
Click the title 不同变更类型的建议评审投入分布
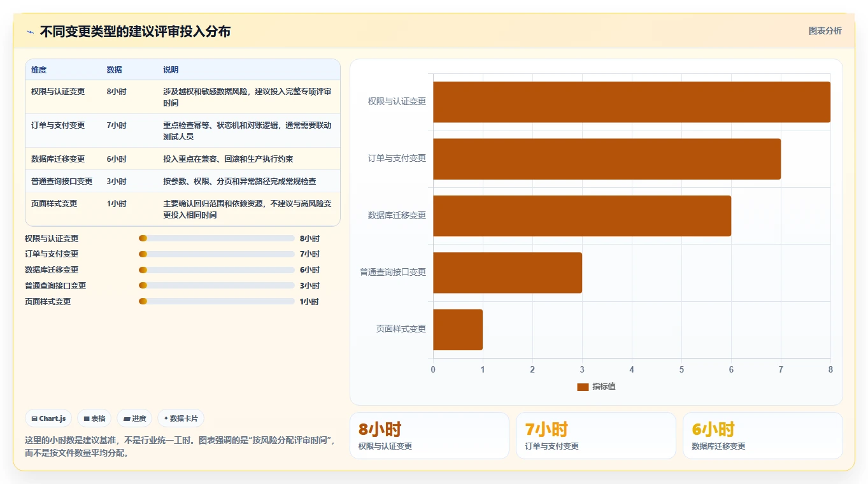click(x=135, y=31)
